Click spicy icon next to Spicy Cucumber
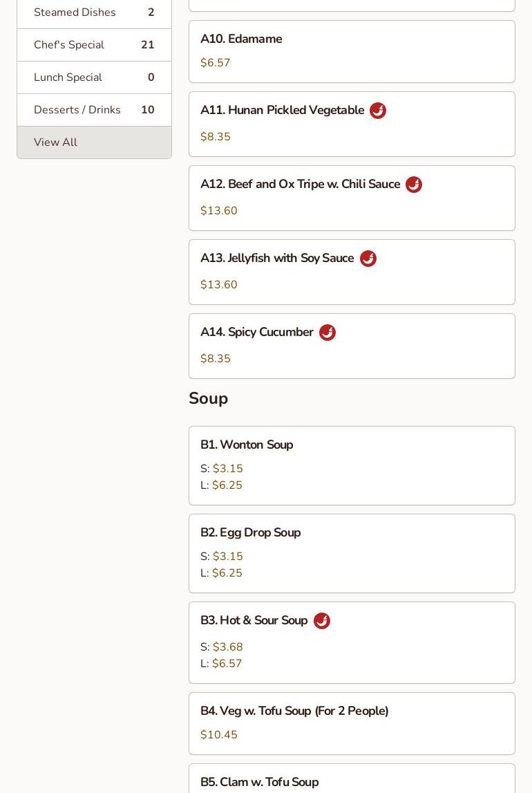Image resolution: width=532 pixels, height=793 pixels. 327,333
